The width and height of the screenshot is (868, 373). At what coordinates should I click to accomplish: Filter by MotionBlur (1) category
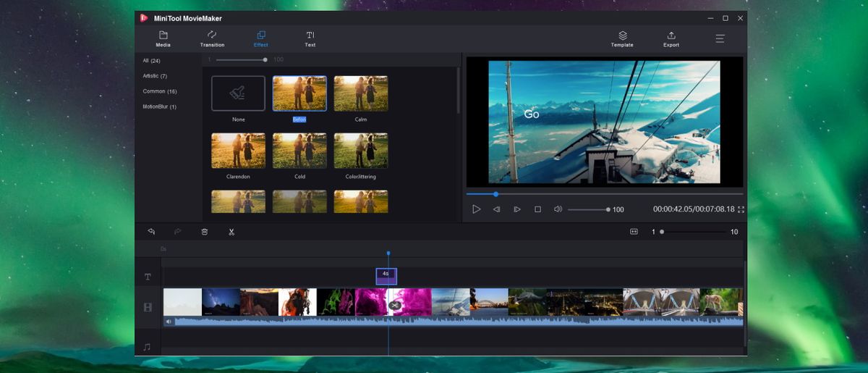pos(160,106)
